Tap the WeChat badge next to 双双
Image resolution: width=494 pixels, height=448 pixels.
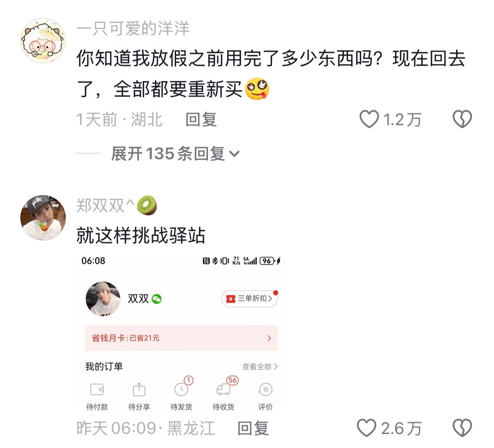(157, 299)
